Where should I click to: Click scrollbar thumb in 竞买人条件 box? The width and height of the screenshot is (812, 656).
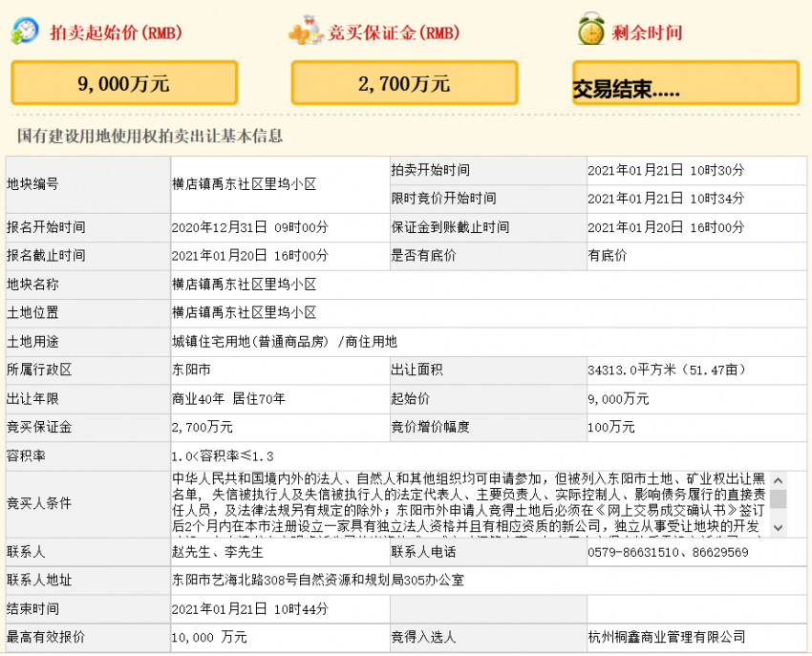[779, 498]
